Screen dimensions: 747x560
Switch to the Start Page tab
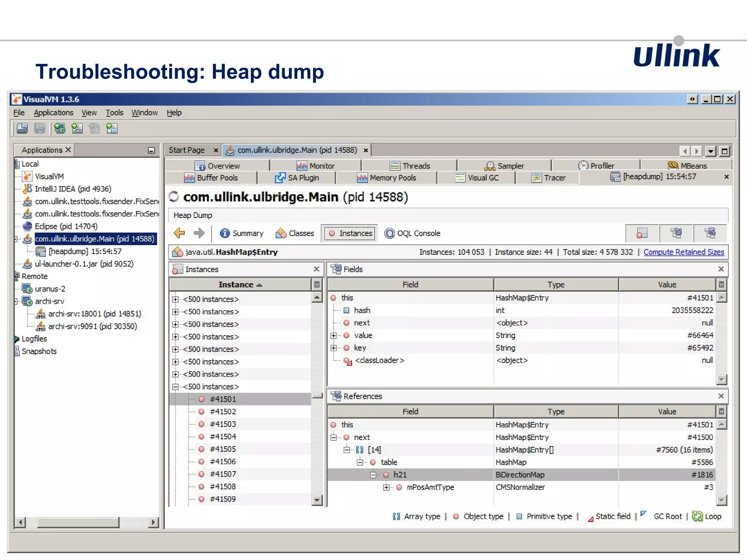[187, 150]
